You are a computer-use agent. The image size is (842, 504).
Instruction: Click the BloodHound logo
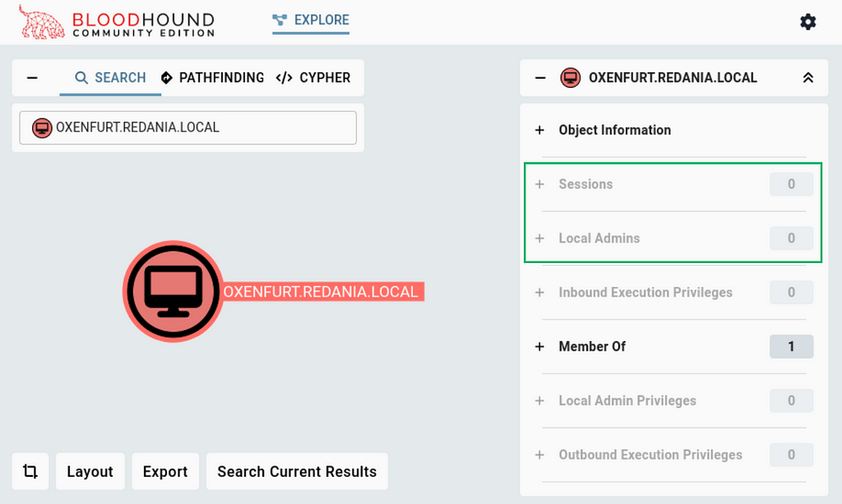(x=117, y=22)
